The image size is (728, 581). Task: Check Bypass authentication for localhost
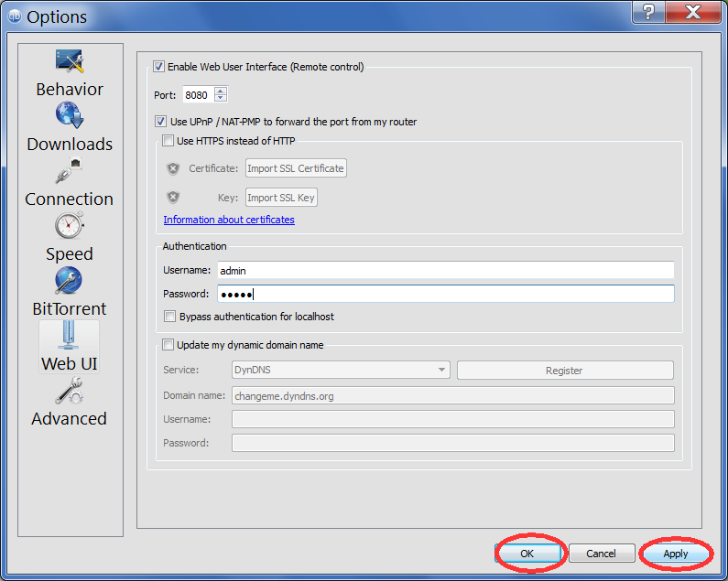[170, 317]
